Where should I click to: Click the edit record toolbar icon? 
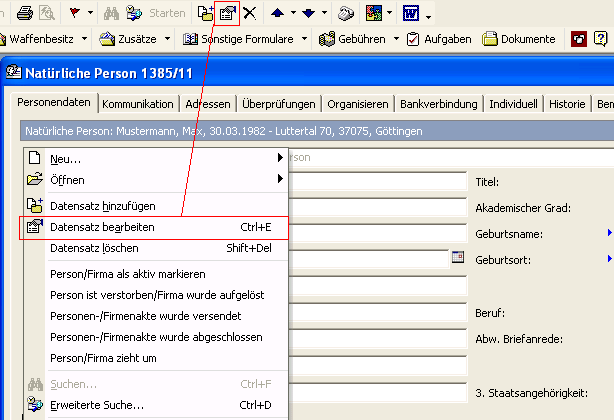point(227,14)
